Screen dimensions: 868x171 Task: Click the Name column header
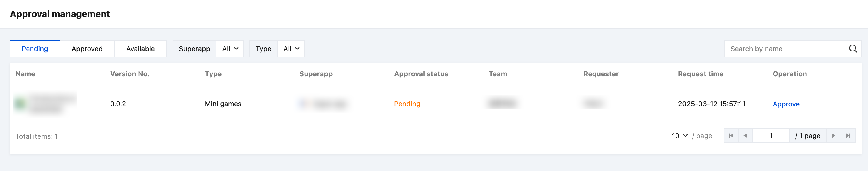click(25, 74)
